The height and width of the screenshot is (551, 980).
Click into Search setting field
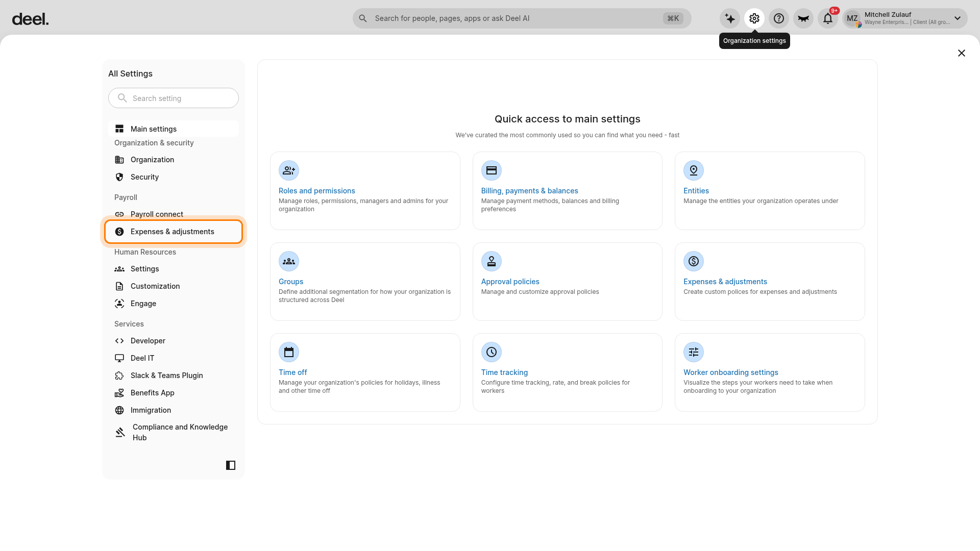[x=174, y=98]
